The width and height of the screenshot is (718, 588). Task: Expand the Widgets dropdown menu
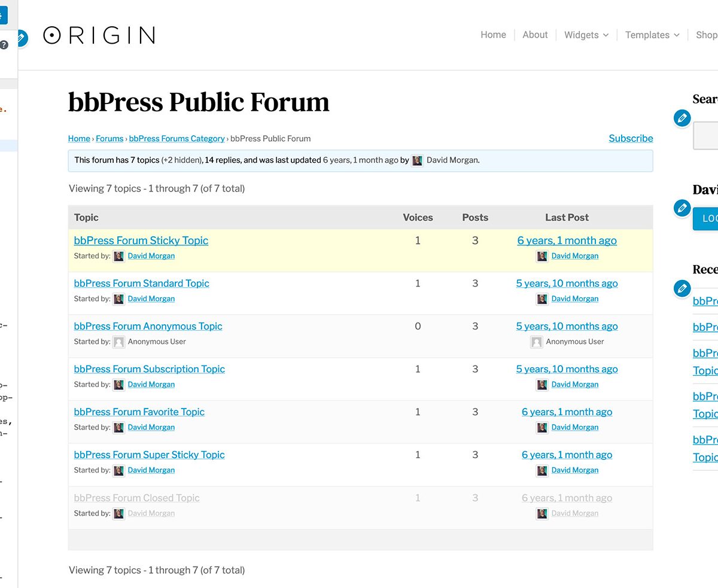point(586,35)
